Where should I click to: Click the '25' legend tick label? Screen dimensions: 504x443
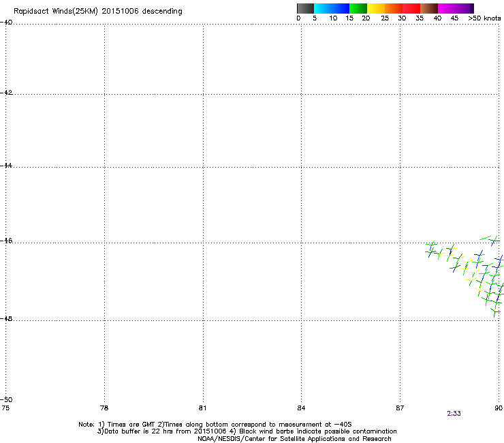tap(385, 18)
